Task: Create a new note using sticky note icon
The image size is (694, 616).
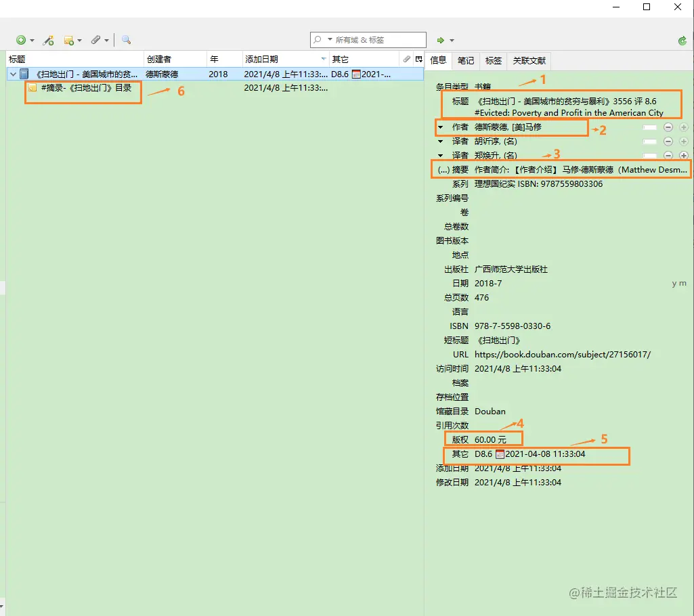Action: pyautogui.click(x=68, y=39)
